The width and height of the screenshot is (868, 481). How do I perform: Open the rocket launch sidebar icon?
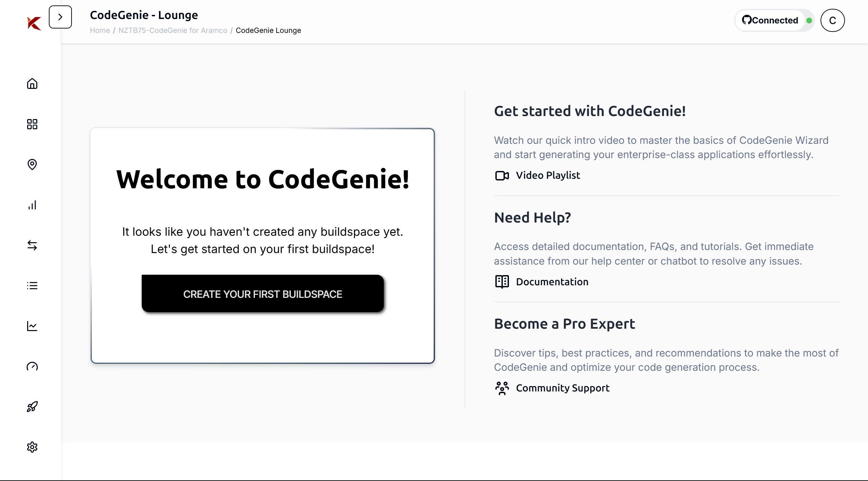click(x=32, y=407)
